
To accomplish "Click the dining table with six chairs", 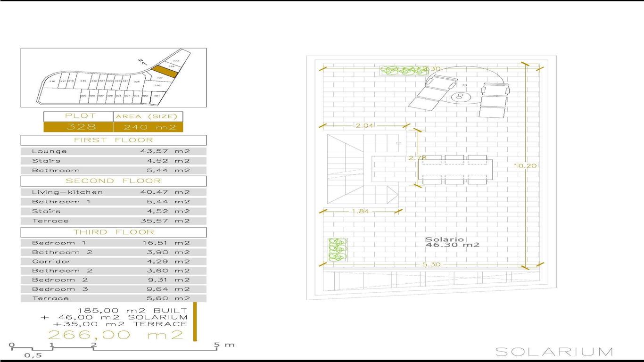I will [x=455, y=170].
